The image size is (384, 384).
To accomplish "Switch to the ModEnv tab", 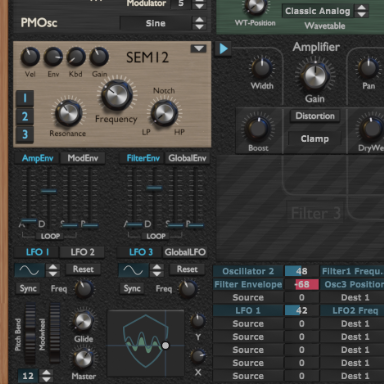I will pos(83,158).
